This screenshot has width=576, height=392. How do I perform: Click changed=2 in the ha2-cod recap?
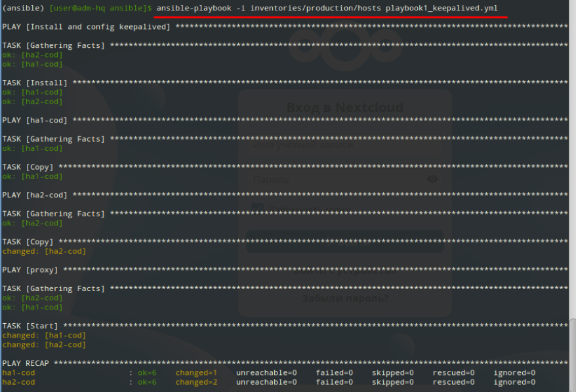click(195, 382)
